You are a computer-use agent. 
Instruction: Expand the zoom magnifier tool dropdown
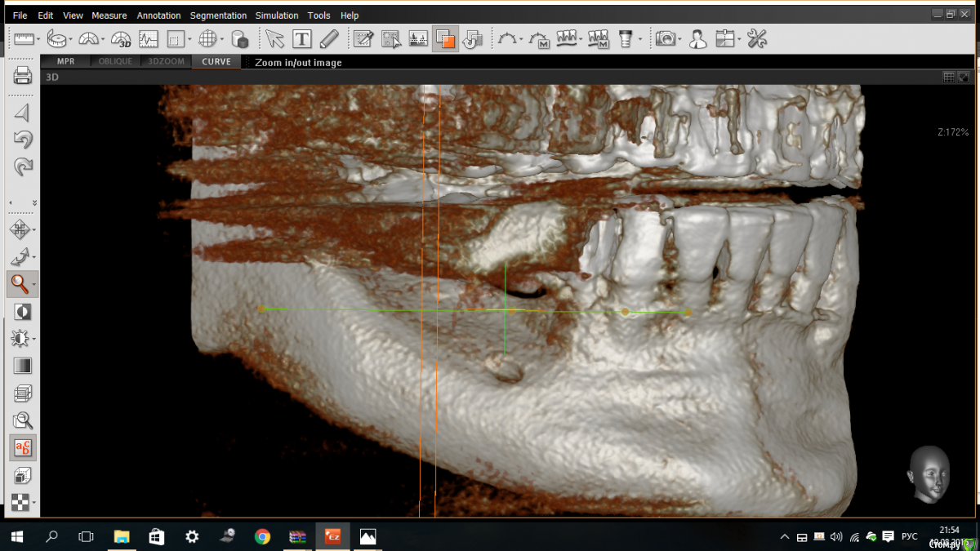tap(34, 285)
